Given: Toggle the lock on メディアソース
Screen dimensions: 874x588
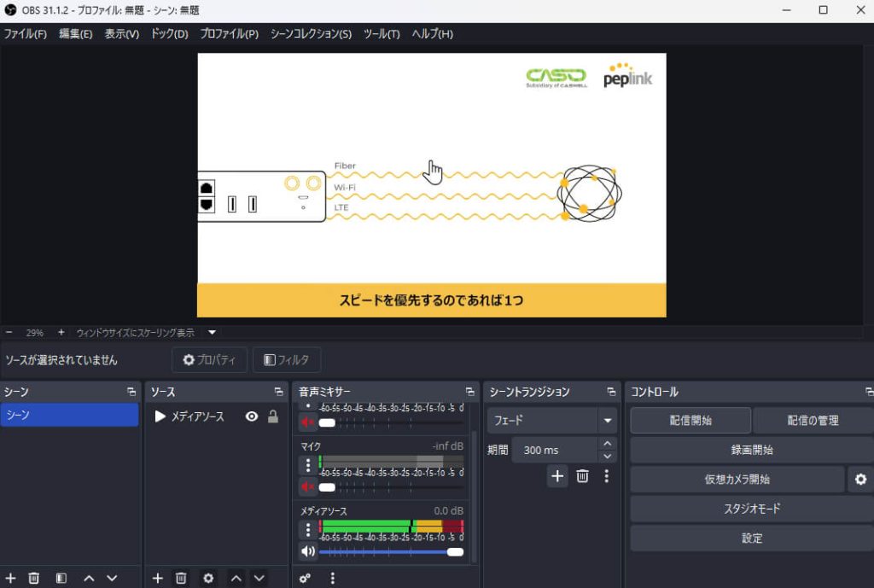Looking at the screenshot, I should tap(273, 416).
